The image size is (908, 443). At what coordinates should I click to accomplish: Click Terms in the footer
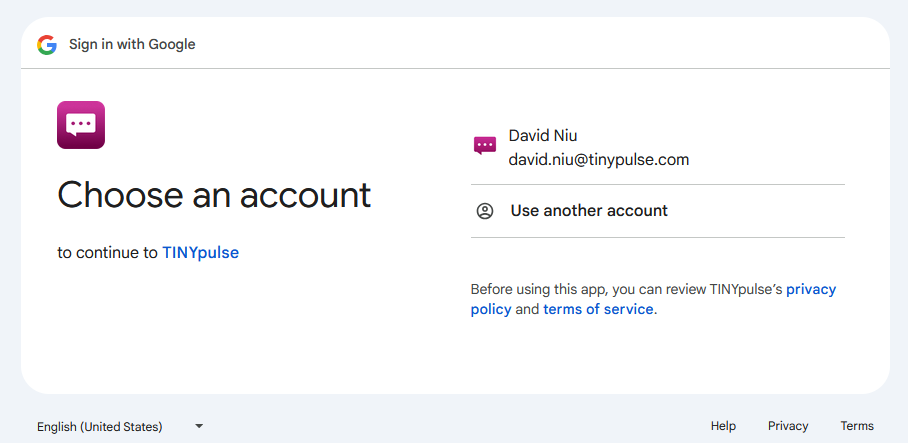[x=857, y=426]
